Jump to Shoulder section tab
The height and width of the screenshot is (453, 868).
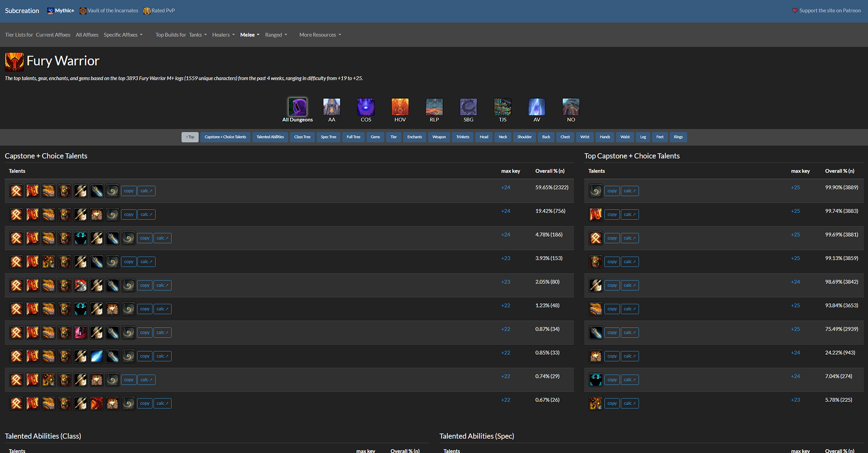(x=524, y=137)
